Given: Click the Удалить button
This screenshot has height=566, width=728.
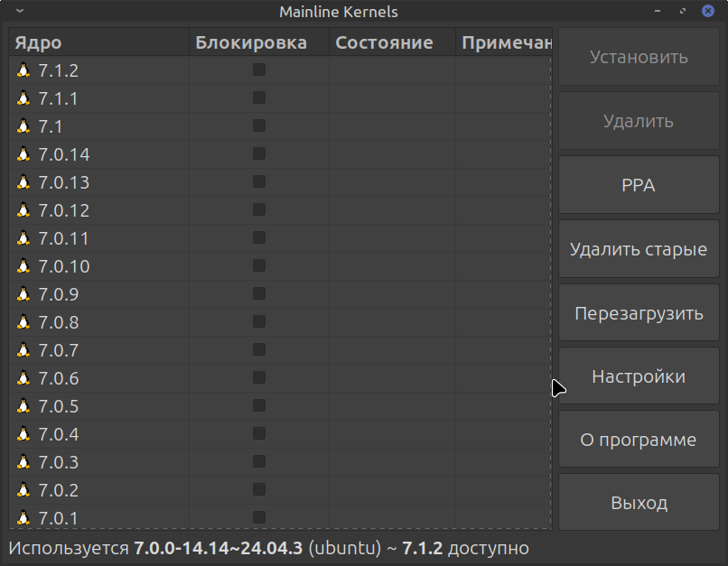Looking at the screenshot, I should [639, 121].
